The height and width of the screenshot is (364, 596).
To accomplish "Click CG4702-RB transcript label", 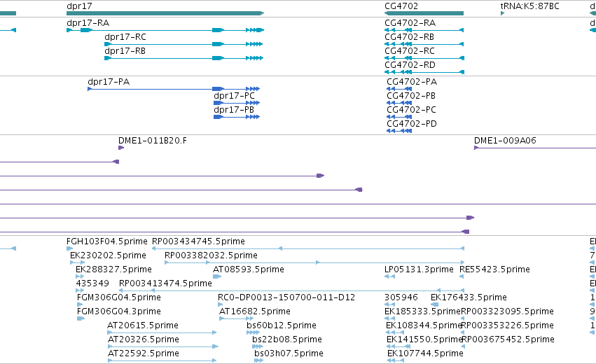I will (409, 37).
